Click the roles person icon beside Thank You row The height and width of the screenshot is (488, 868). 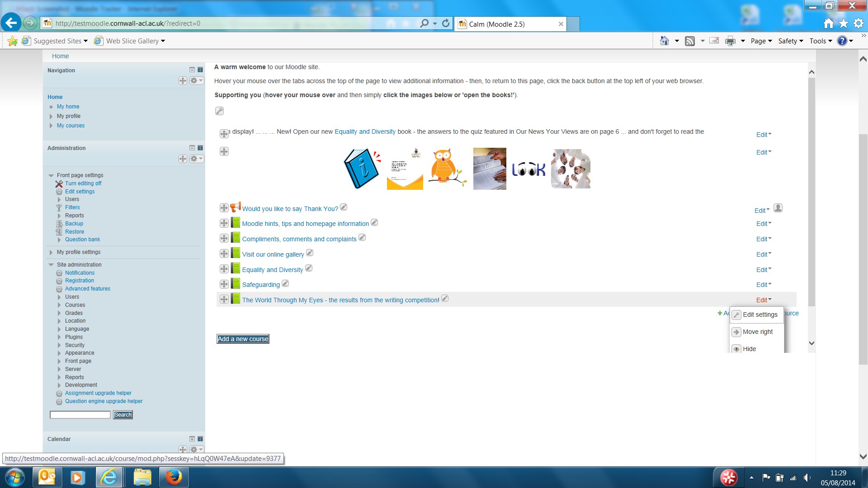click(778, 208)
